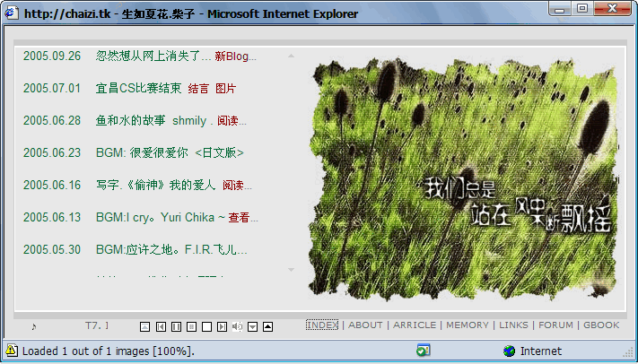This screenshot has width=638, height=364.
Task: Click the 宜昌CS比赛结束 entry title
Action: tap(138, 88)
